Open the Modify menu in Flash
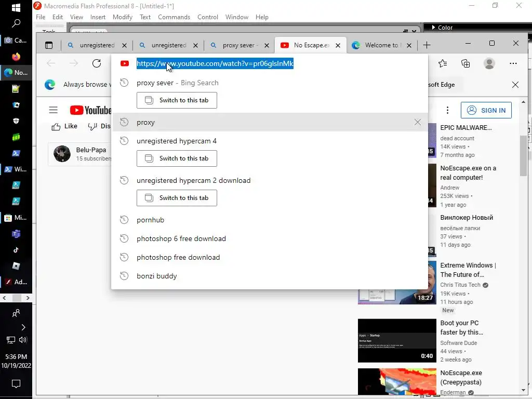Screen dimensions: 532x399 [123, 17]
